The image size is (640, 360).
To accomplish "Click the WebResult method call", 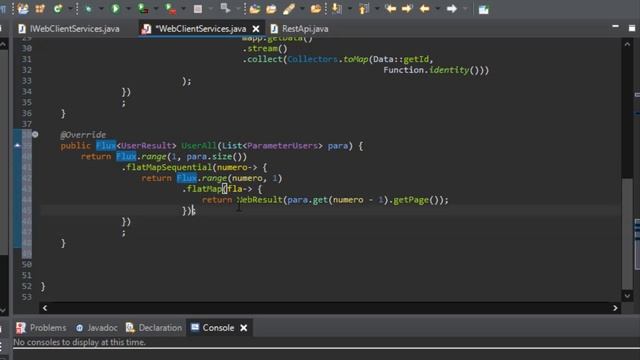I will click(260, 200).
